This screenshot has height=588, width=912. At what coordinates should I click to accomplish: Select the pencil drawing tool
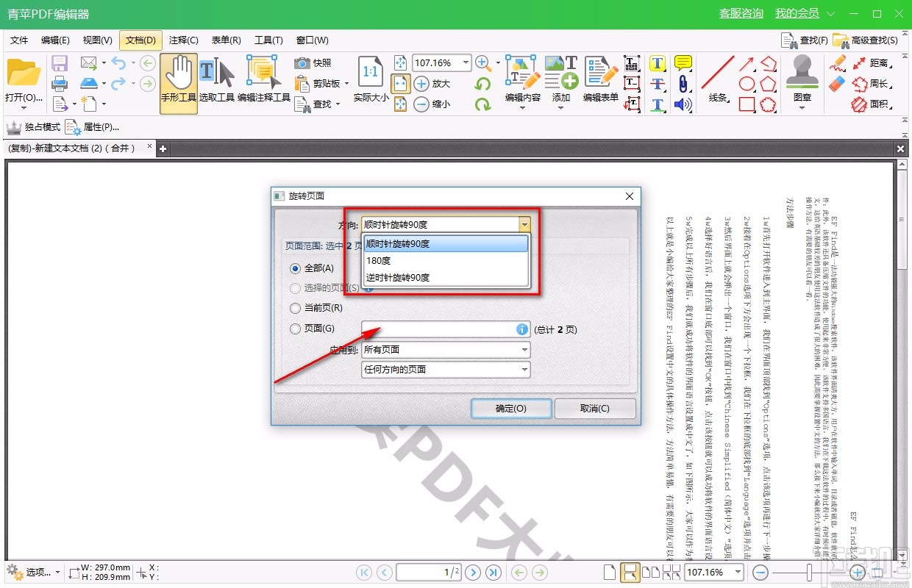tap(838, 63)
